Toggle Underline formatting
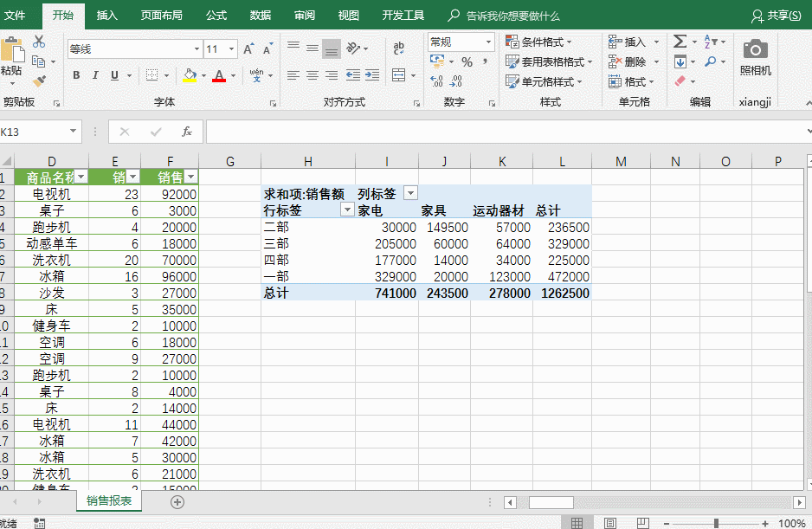This screenshot has width=812, height=529. click(114, 75)
